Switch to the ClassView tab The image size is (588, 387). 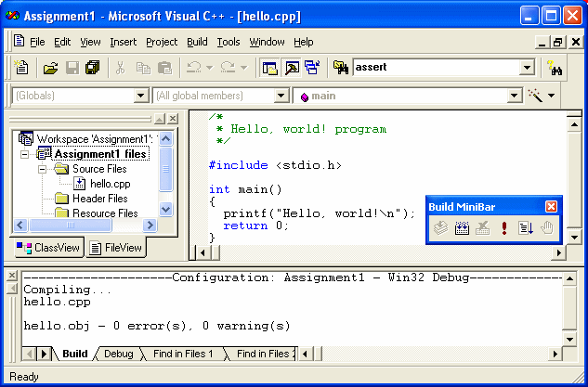[x=48, y=248]
